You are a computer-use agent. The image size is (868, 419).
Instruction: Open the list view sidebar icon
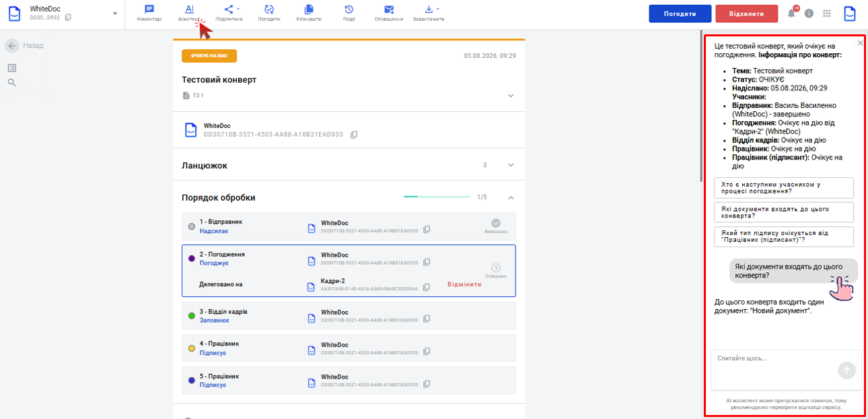tap(12, 68)
